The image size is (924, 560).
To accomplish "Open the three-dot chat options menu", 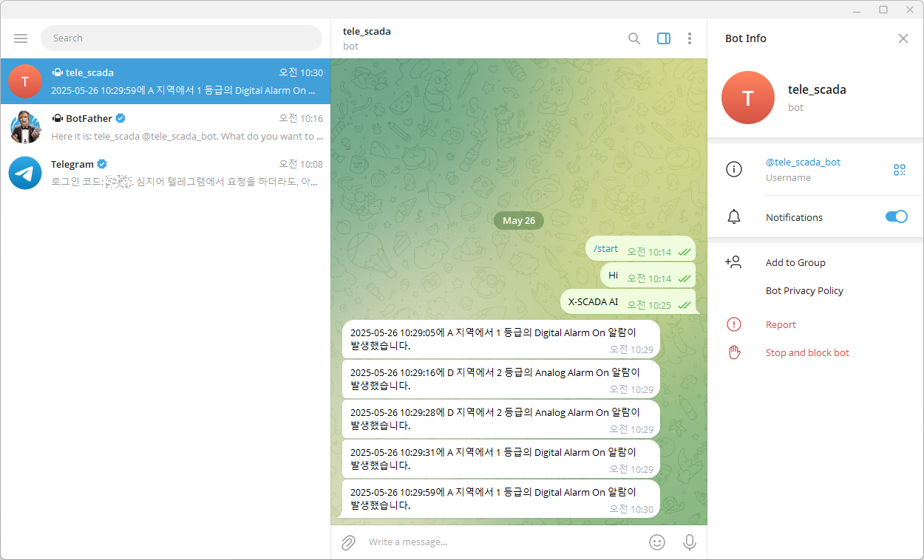I will pos(690,38).
